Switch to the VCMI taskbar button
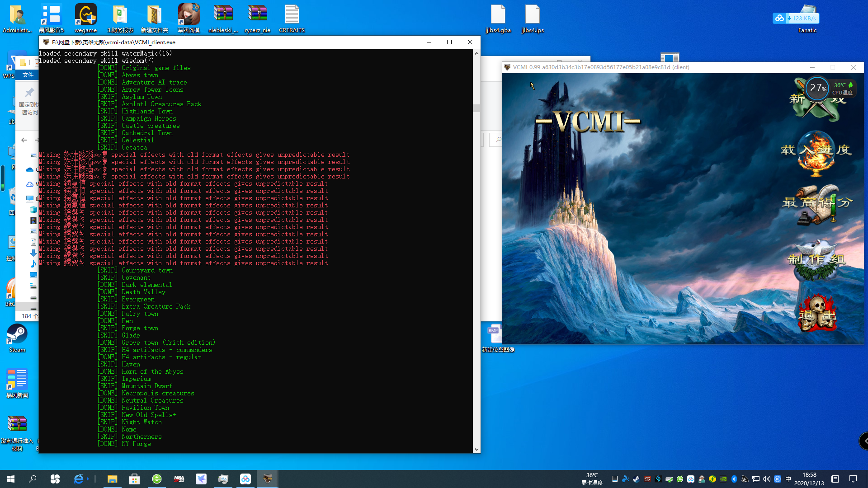868x488 pixels. 267,479
